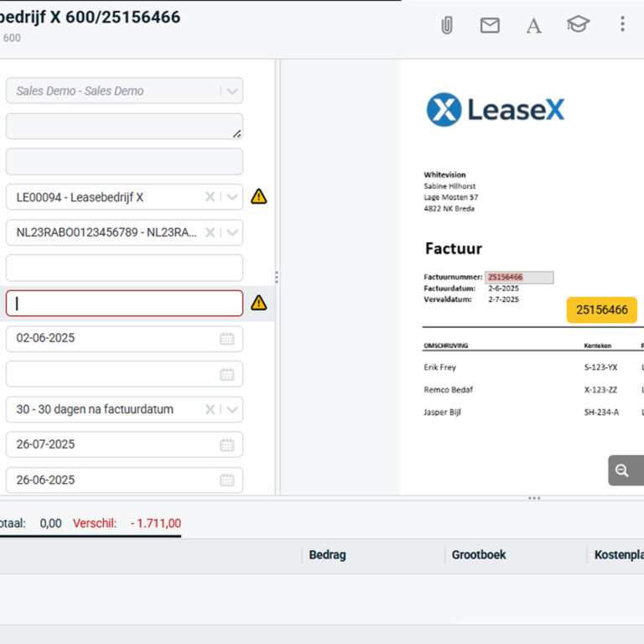Screen dimensions: 644x644
Task: Click the yellow 25156466 tag on invoice
Action: 601,309
